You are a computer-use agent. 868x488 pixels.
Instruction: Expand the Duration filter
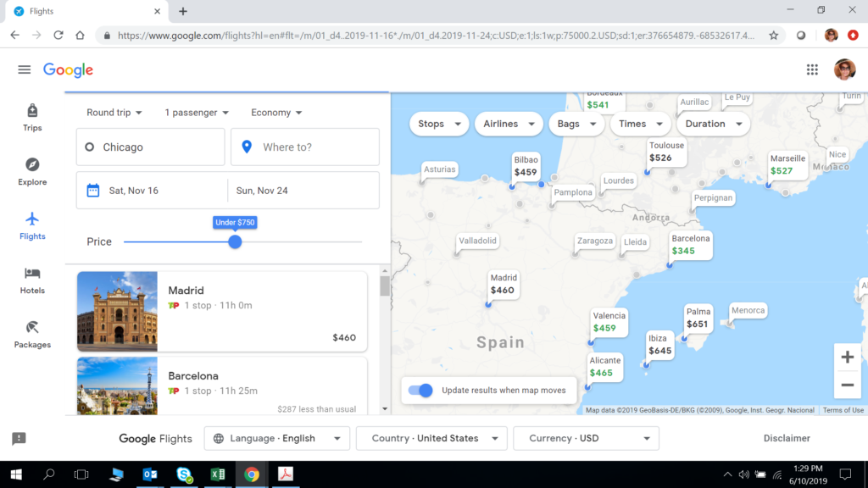pyautogui.click(x=713, y=124)
